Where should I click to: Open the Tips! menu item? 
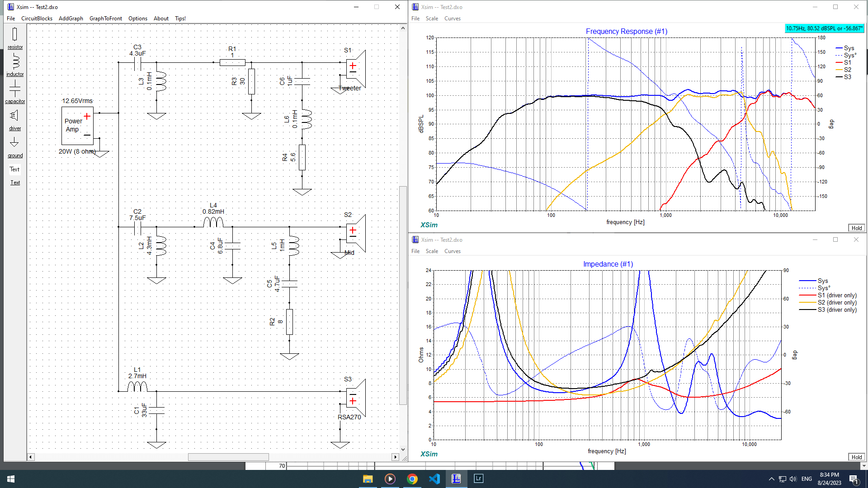pyautogui.click(x=180, y=19)
